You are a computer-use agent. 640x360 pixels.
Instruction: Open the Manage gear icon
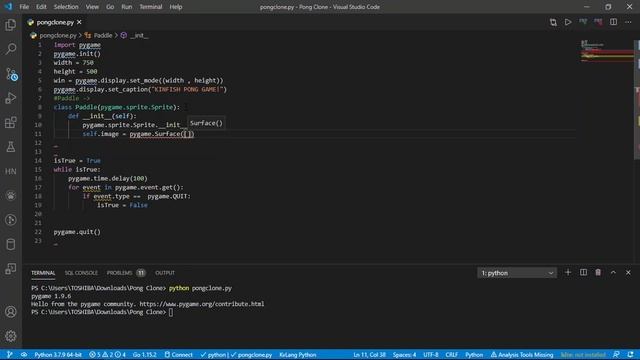[x=11, y=336]
